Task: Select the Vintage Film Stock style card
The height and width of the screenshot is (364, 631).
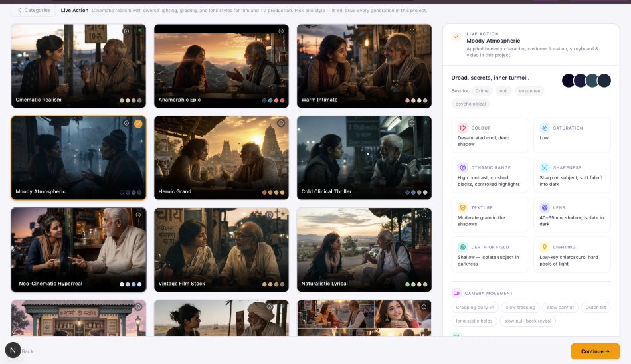Action: pos(221,250)
